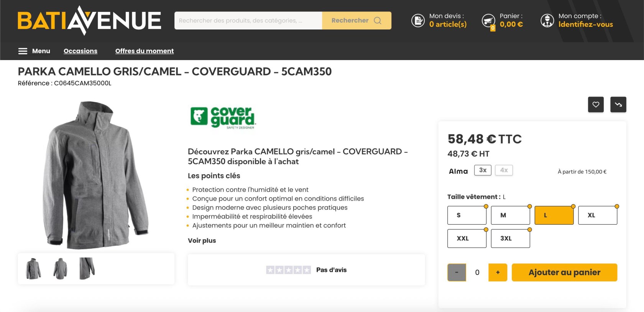644x312 pixels.
Task: Click the 58,48 € TTC price
Action: (485, 139)
